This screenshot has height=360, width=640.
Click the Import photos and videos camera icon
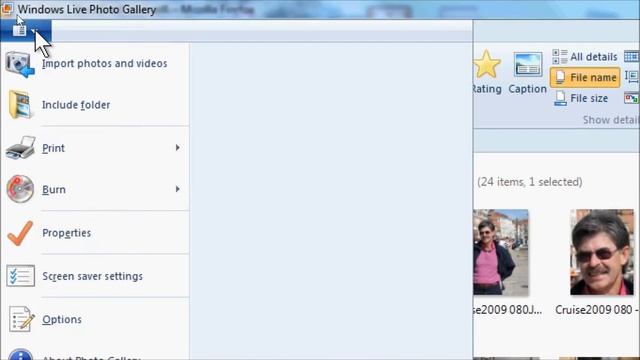coord(20,64)
